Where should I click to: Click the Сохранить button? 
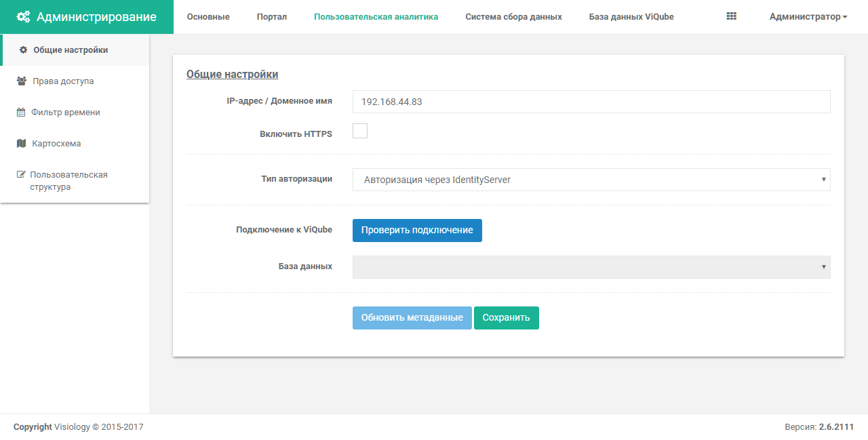507,318
